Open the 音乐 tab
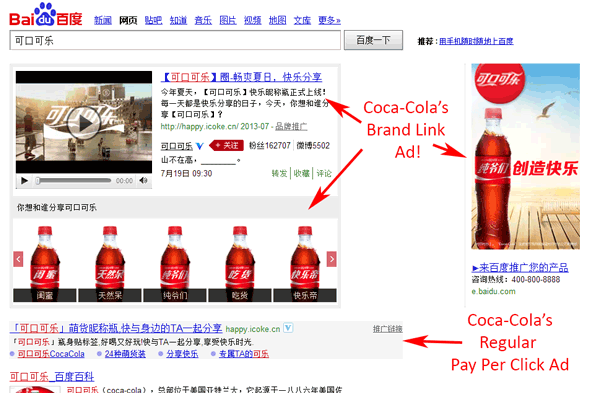Viewport: 600px width, 393px height. pyautogui.click(x=203, y=20)
